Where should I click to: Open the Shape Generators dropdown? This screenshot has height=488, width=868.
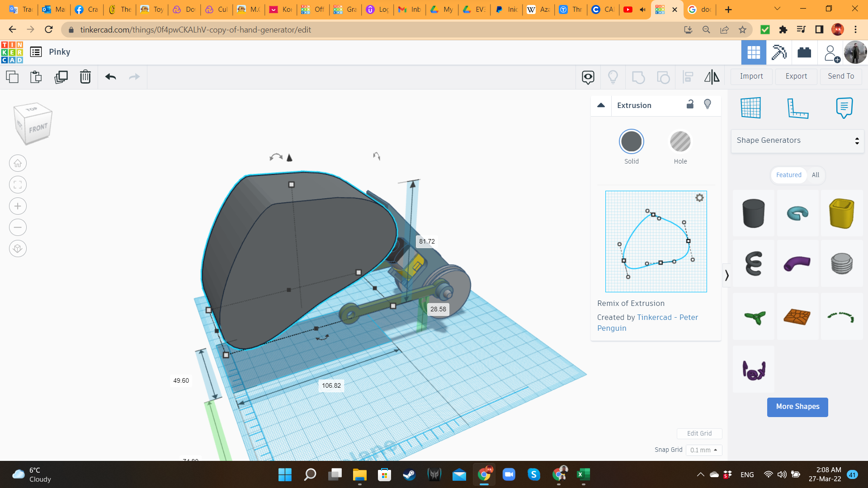(x=797, y=141)
